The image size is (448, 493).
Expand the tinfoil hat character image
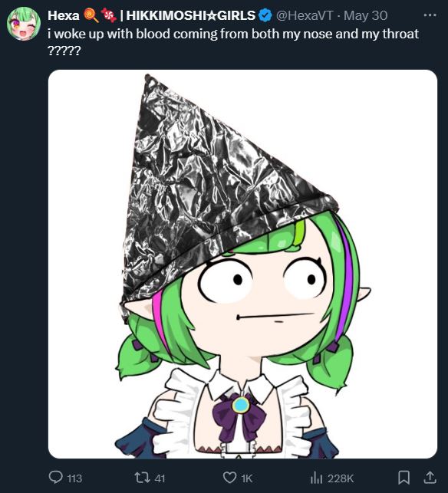(x=242, y=264)
